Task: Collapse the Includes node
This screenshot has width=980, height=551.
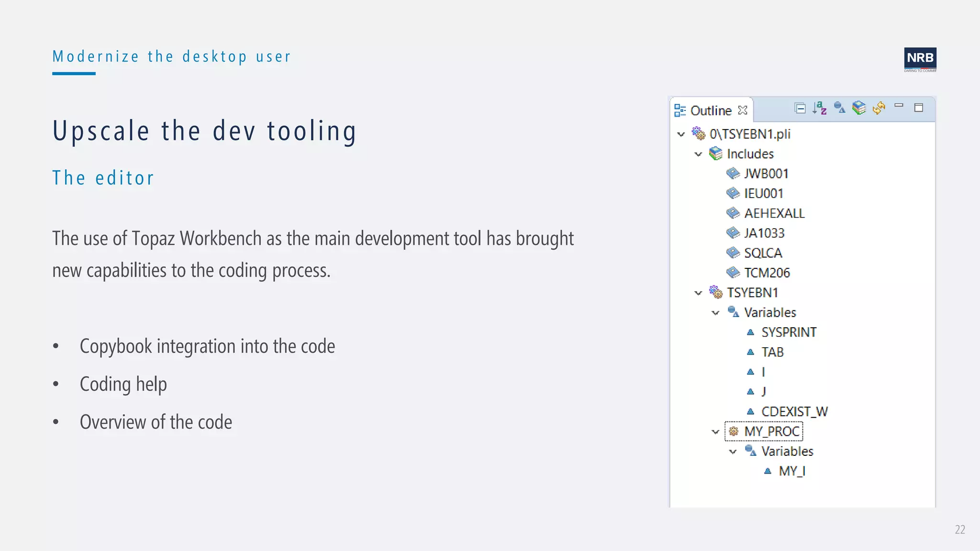Action: pos(698,154)
